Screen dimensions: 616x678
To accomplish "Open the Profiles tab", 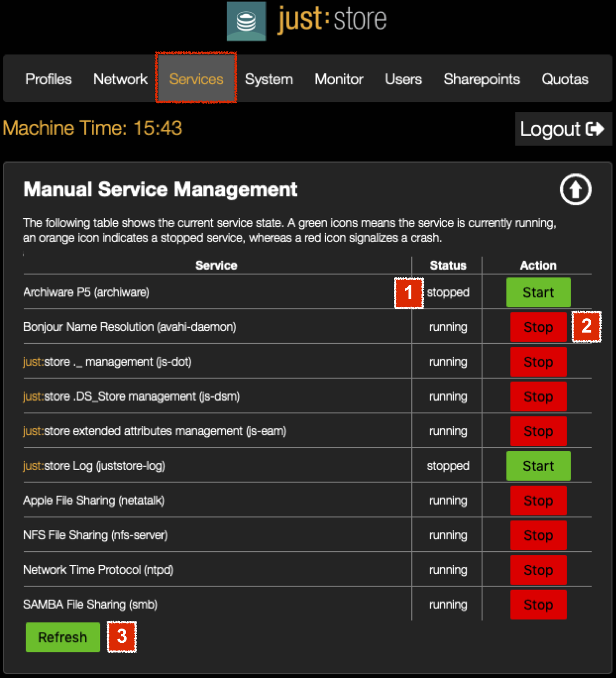I will pos(49,79).
